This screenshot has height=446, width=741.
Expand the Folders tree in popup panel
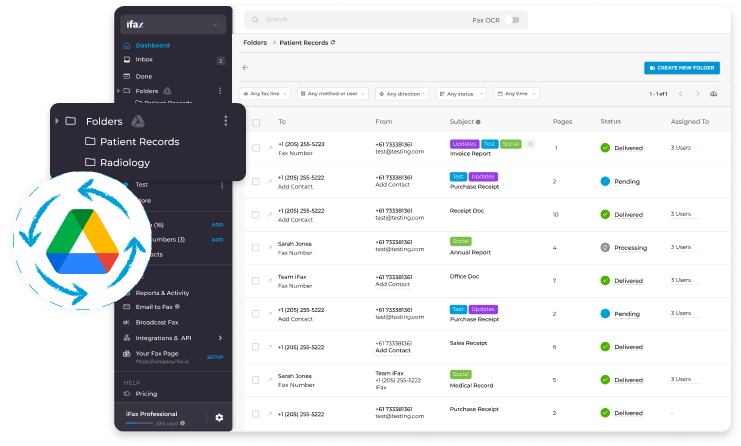tap(57, 121)
